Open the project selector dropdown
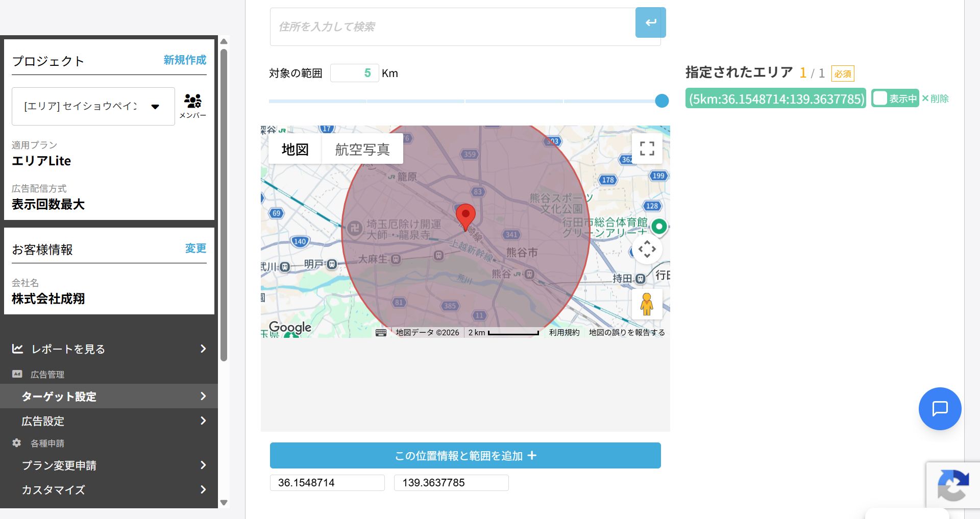 [93, 106]
